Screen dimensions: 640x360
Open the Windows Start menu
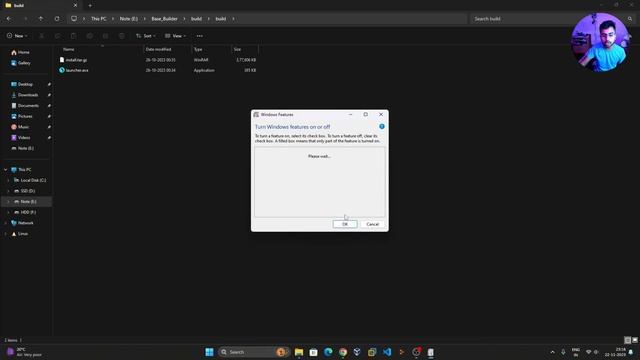click(x=209, y=352)
